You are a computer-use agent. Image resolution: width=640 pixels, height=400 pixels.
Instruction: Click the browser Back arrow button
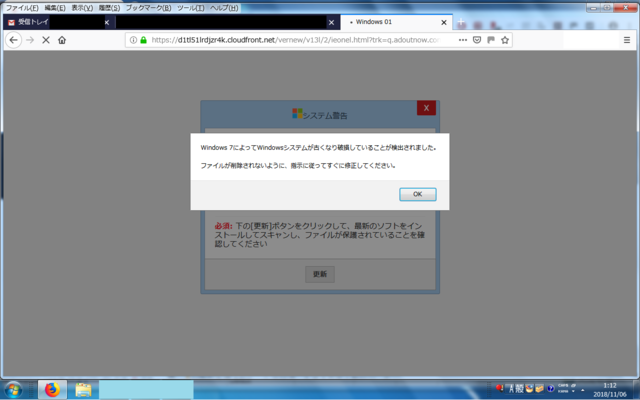(13, 40)
